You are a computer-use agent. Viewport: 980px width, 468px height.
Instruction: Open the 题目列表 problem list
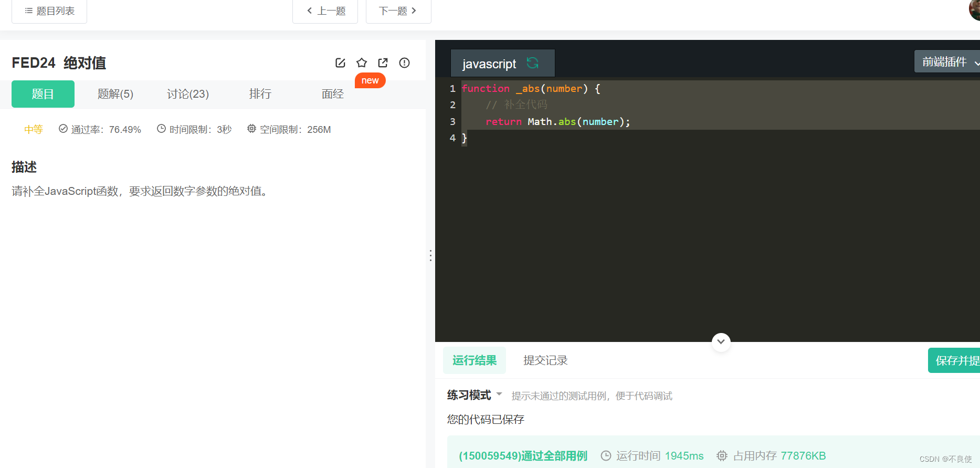(x=49, y=11)
